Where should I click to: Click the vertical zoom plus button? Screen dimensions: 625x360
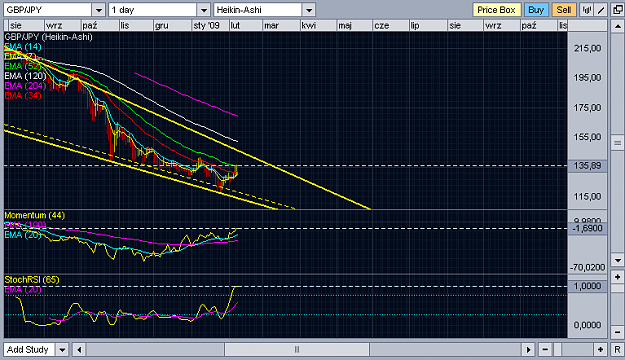pos(617,276)
